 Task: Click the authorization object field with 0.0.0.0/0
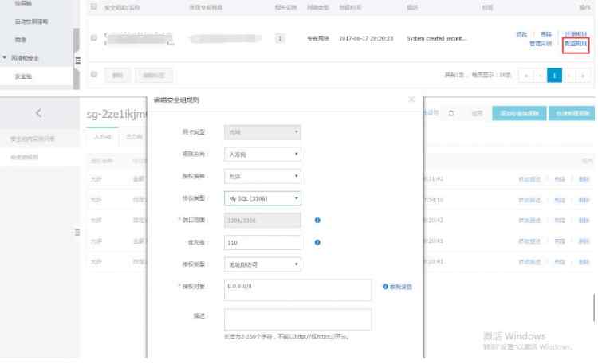298,290
